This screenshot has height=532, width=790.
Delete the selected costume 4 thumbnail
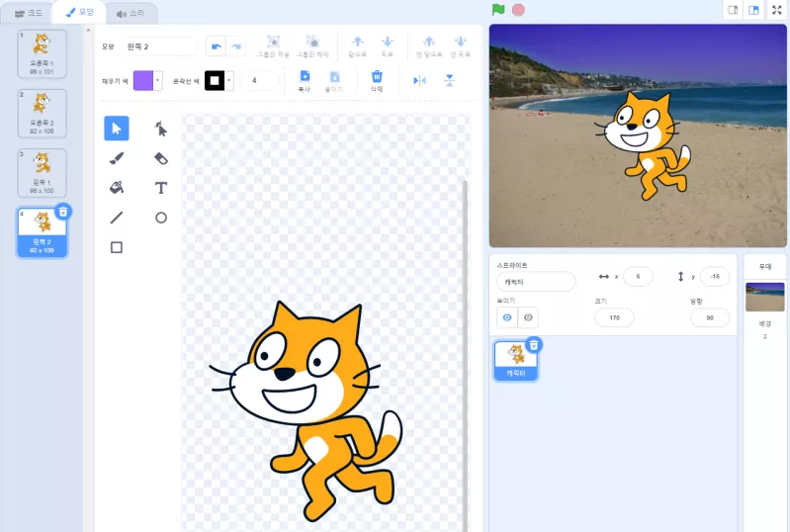[63, 212]
